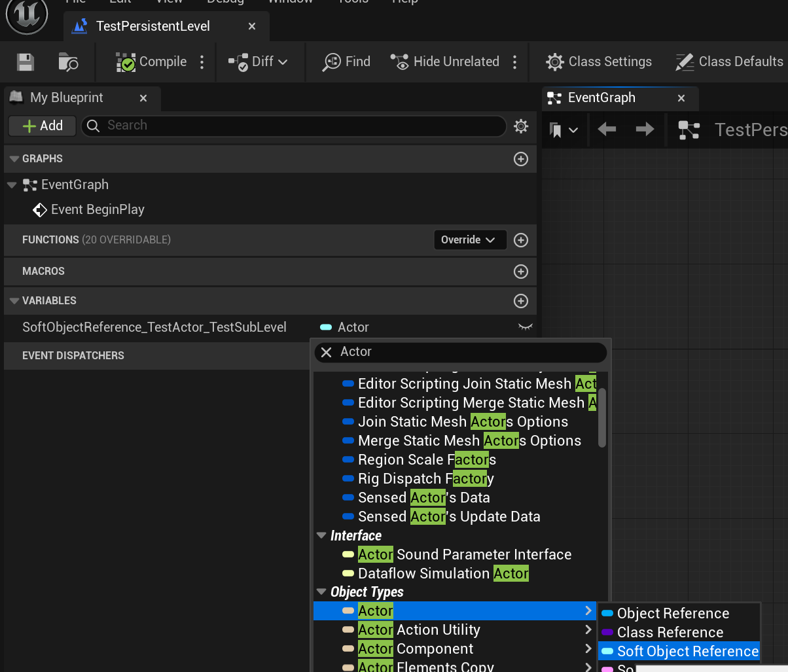Add a new macro with plus icon

(521, 272)
